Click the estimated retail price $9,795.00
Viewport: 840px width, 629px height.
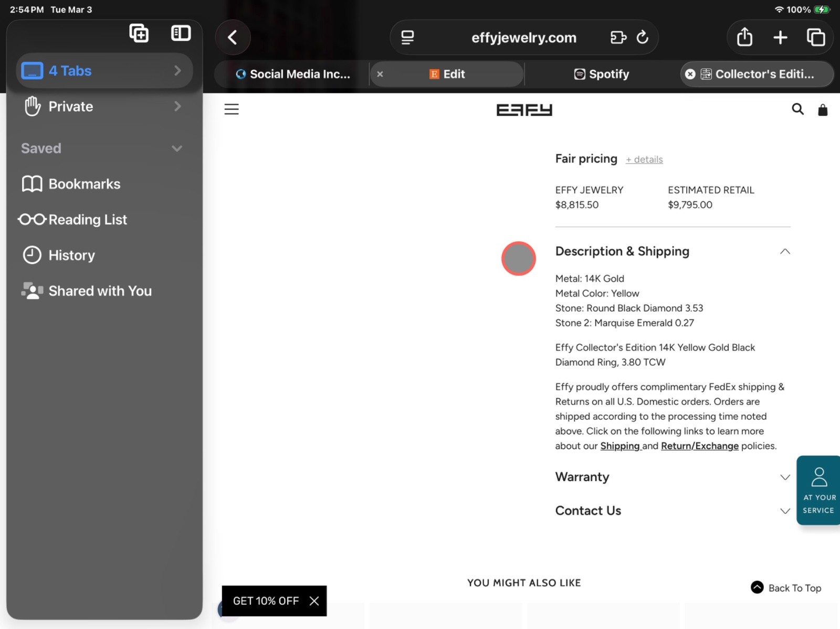click(690, 205)
